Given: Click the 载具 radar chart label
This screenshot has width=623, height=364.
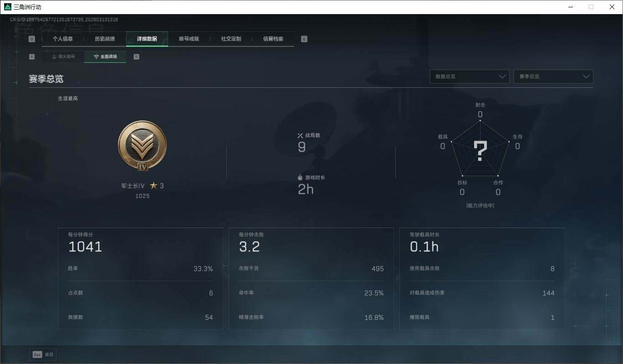Looking at the screenshot, I should click(x=443, y=137).
